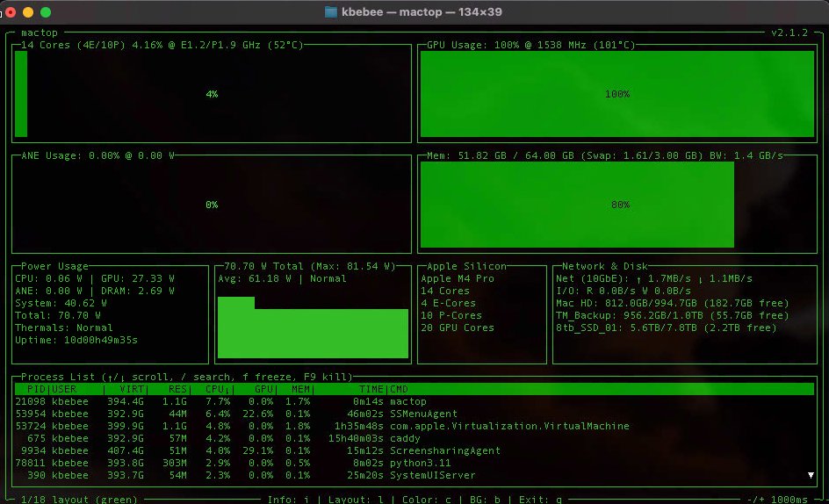This screenshot has width=829, height=504.
Task: Click the 'System: 40.62 W' power reading
Action: (x=61, y=303)
